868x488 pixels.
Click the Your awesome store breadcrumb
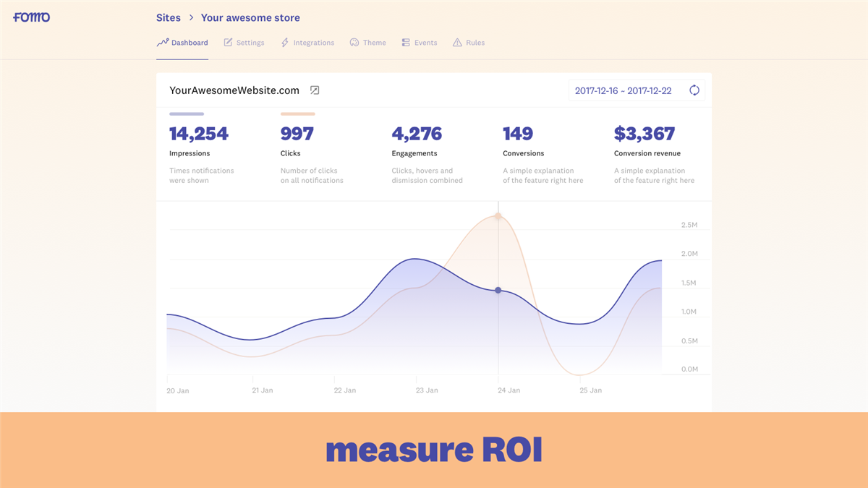click(250, 17)
